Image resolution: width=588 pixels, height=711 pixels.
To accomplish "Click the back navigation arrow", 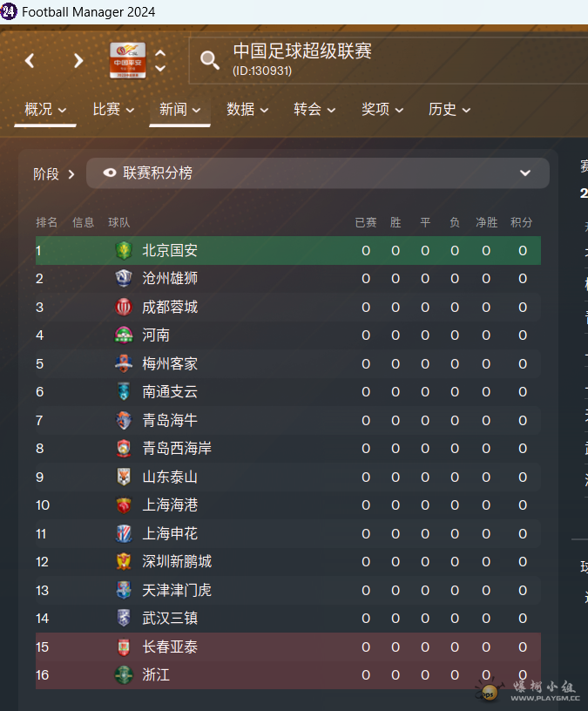I will coord(30,60).
